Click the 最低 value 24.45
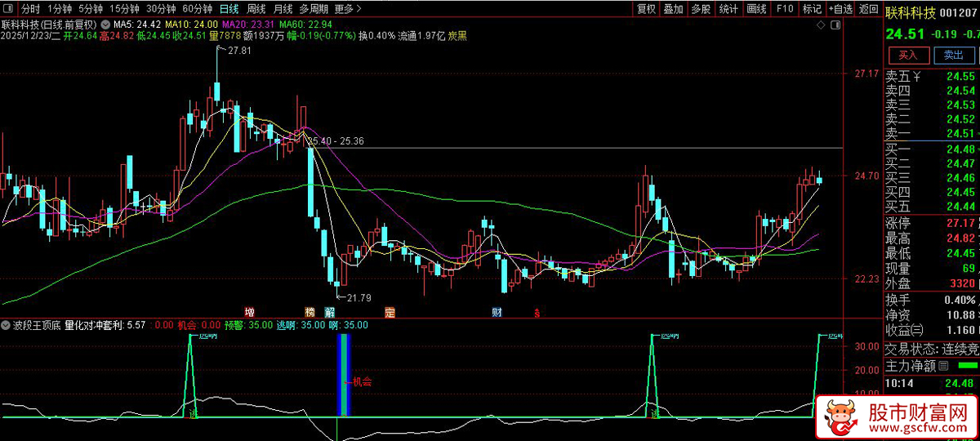This screenshot has height=441, width=980. pos(960,253)
